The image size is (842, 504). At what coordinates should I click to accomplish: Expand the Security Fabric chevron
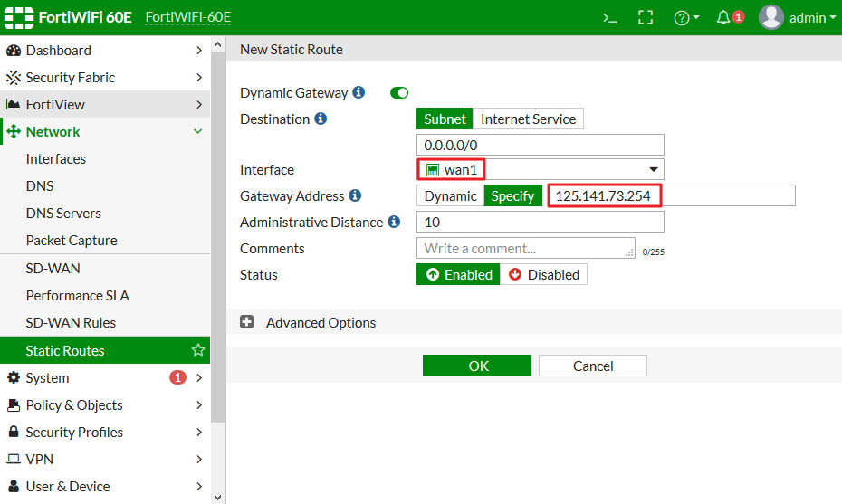[x=198, y=77]
